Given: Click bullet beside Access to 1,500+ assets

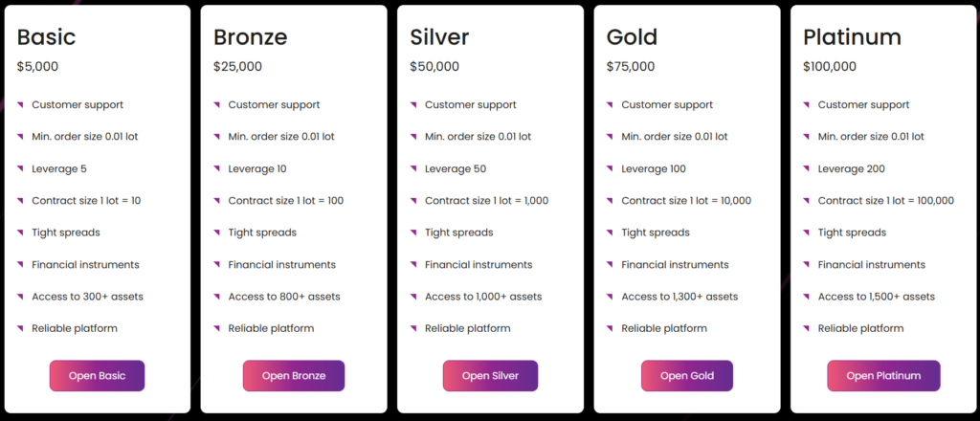Looking at the screenshot, I should click(807, 297).
